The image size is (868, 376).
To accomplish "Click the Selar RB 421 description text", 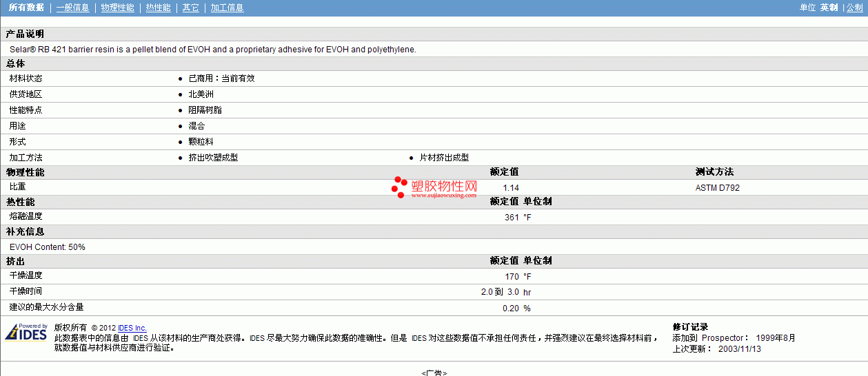I will [213, 50].
